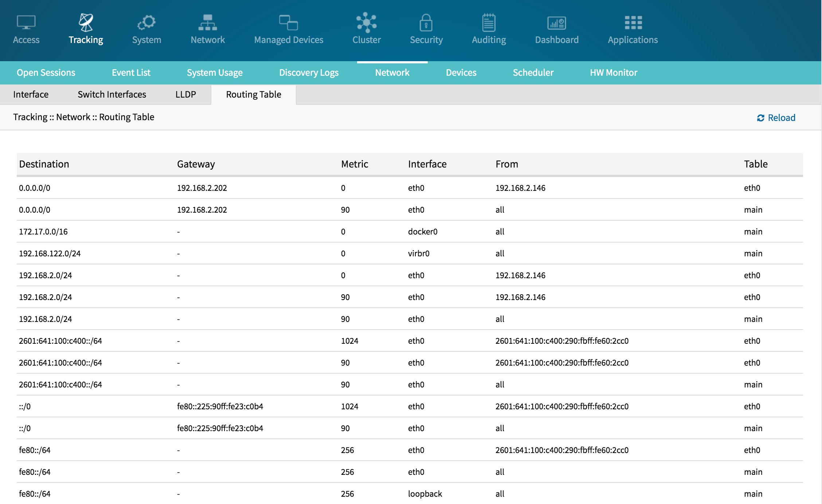Click gateway 192.168.2.202 in metric 90 row

coord(202,210)
